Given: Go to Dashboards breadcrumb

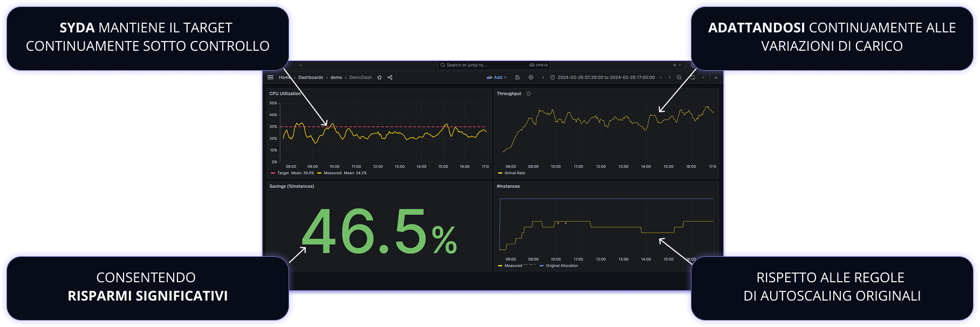Looking at the screenshot, I should 311,78.
